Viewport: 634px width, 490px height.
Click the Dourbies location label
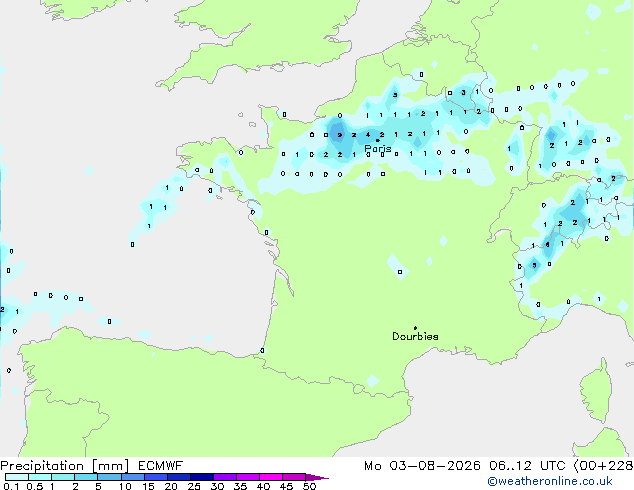click(x=415, y=336)
